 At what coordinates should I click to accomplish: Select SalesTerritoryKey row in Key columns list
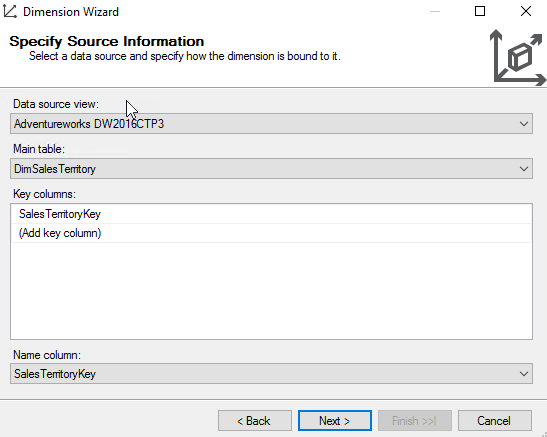[271, 214]
